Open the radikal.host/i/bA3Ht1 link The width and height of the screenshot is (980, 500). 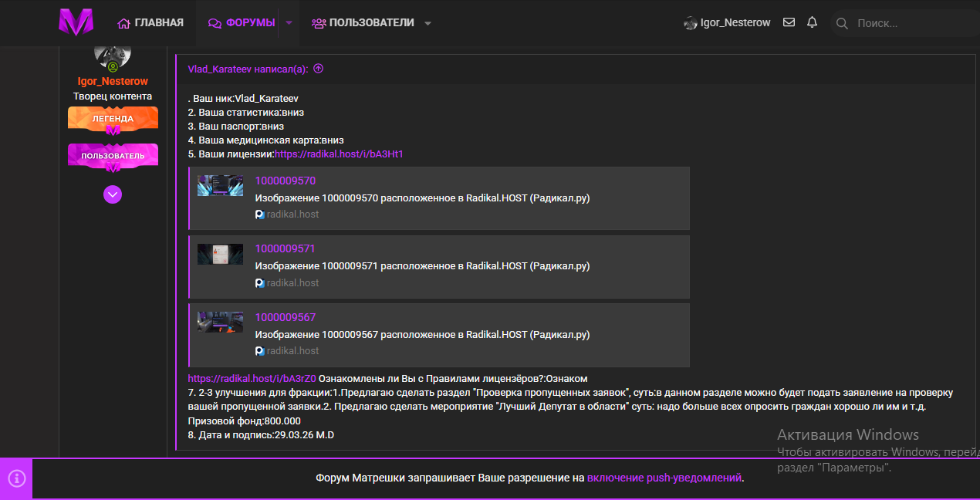point(339,154)
